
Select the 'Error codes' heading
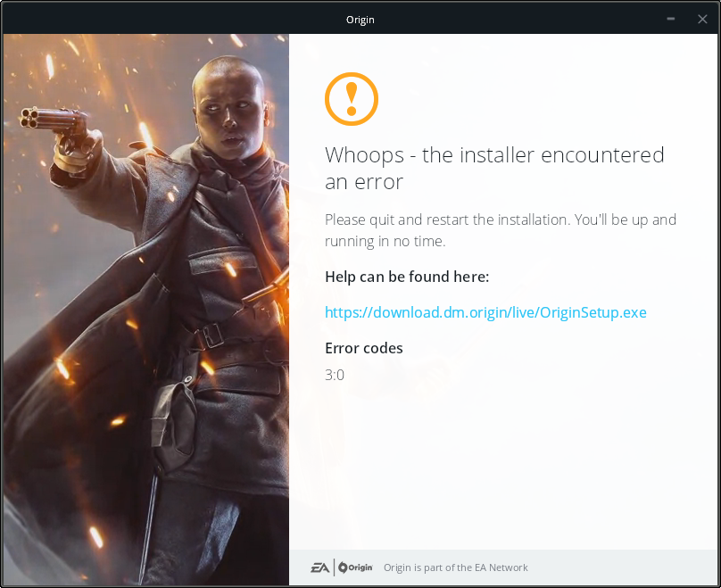coord(364,349)
